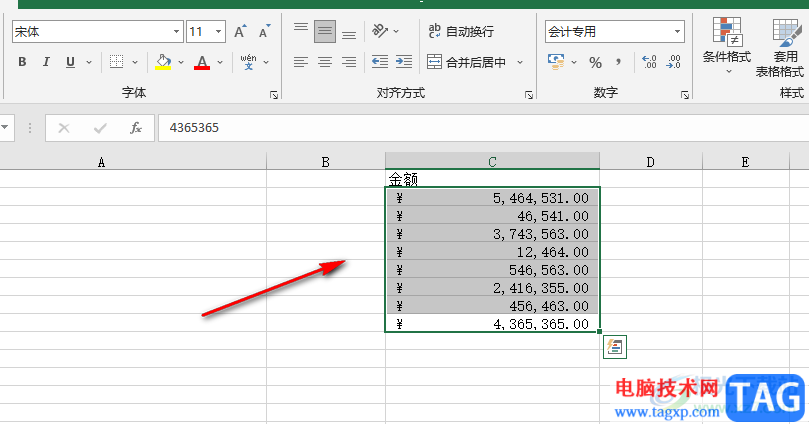
Task: Confirm formula bar entry with checkmark
Action: (x=100, y=128)
